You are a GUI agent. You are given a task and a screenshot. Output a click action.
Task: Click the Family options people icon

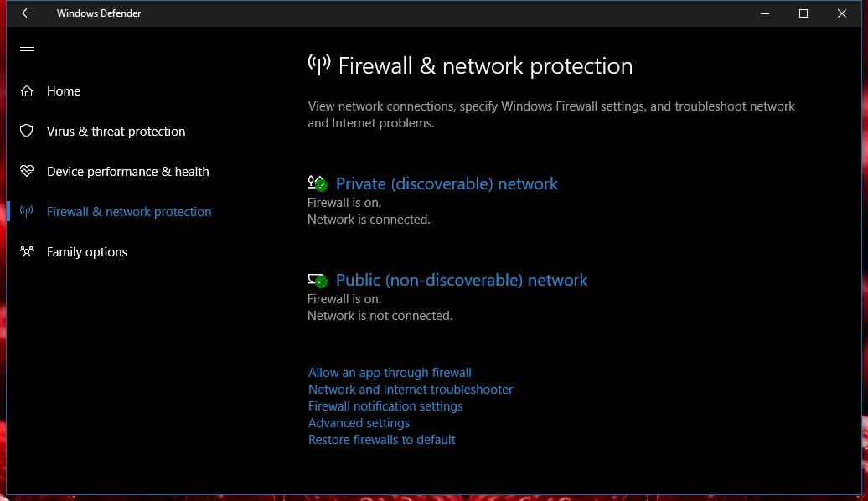27,252
